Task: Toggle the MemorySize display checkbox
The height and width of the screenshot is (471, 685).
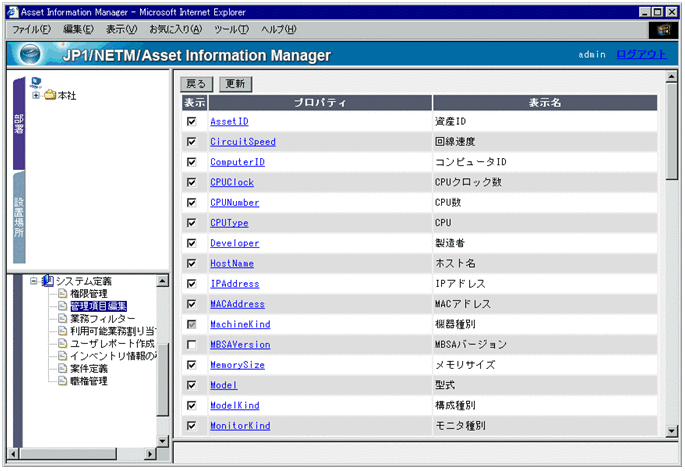Action: pyautogui.click(x=191, y=365)
